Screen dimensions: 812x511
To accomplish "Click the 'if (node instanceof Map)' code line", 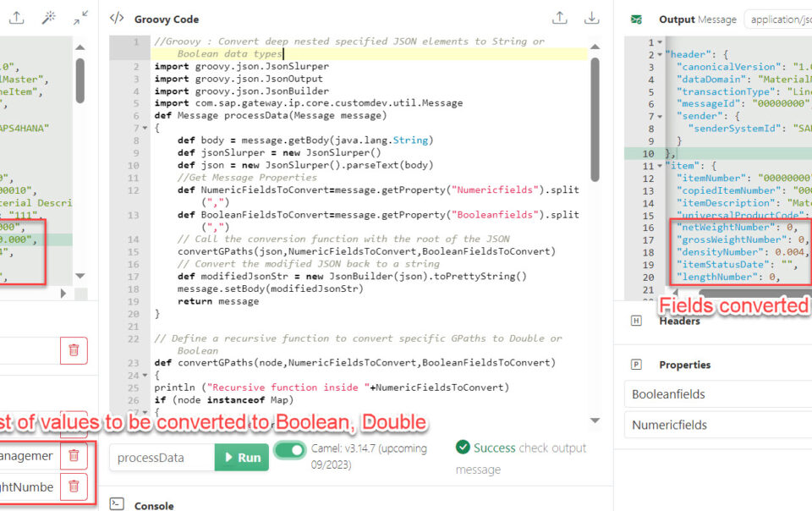I will tap(223, 399).
